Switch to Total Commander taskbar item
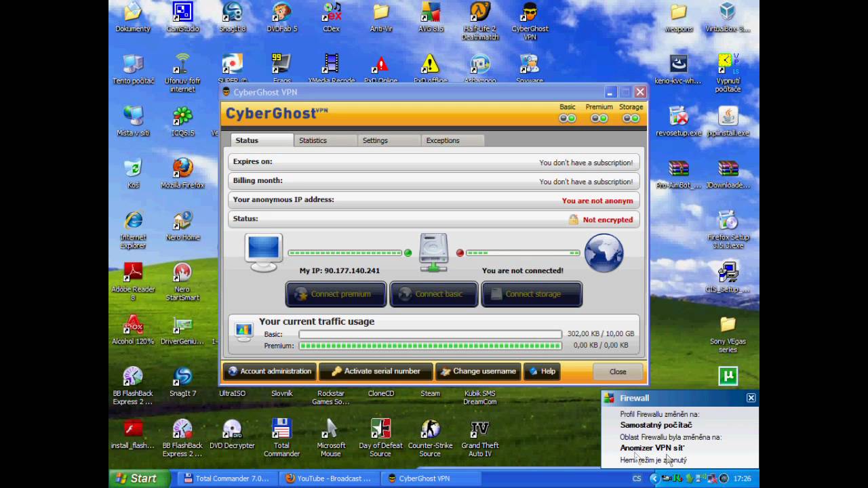The width and height of the screenshot is (868, 488). pyautogui.click(x=226, y=479)
